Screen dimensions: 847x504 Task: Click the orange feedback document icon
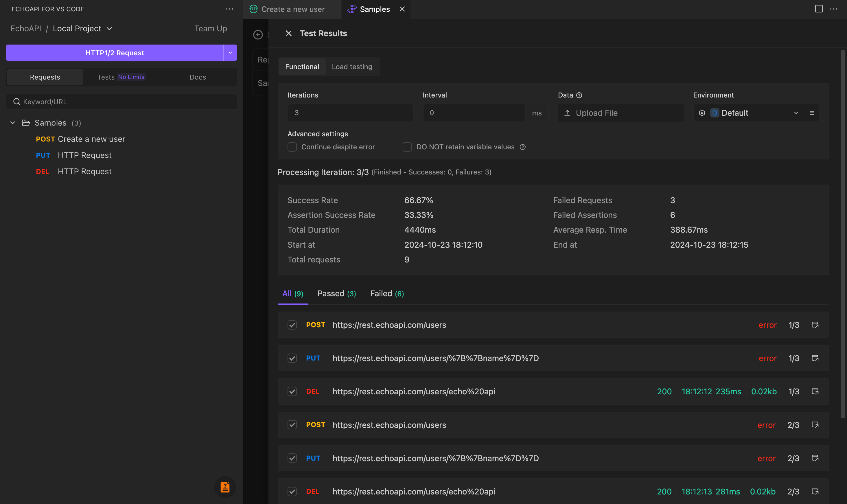pos(225,487)
